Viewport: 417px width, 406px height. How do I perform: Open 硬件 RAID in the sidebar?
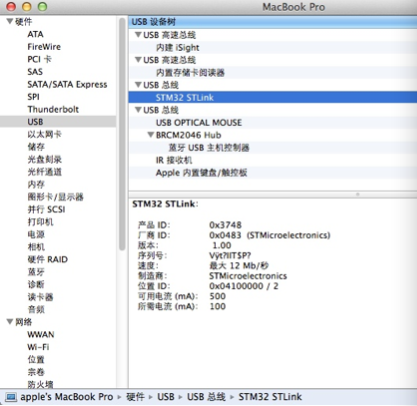click(x=47, y=259)
